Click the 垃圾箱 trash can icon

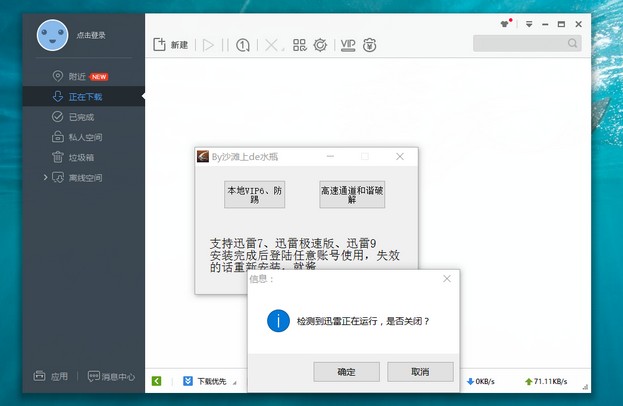[58, 157]
